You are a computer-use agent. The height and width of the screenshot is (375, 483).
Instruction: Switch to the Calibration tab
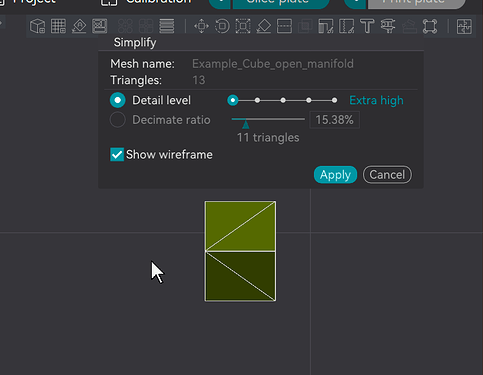pos(146,2)
